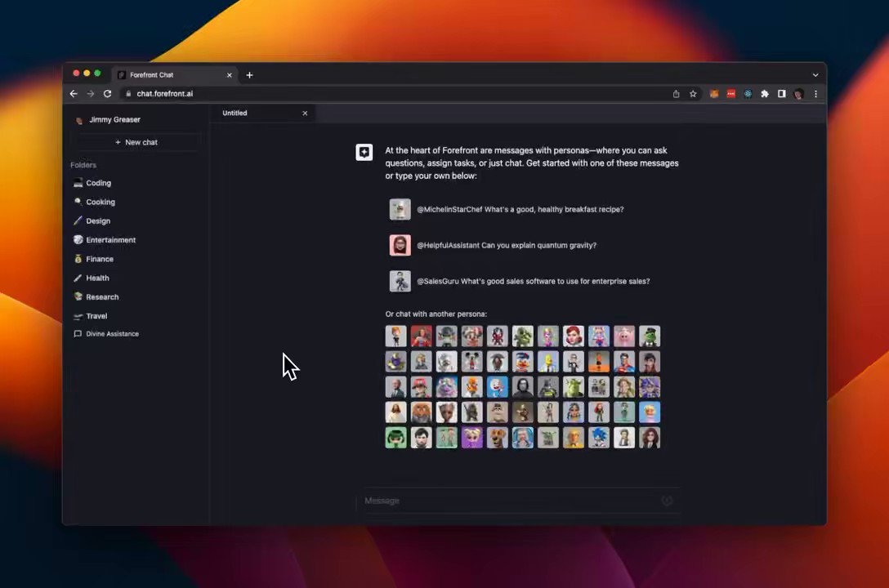Open the Research folder
The image size is (889, 588).
coord(96,296)
